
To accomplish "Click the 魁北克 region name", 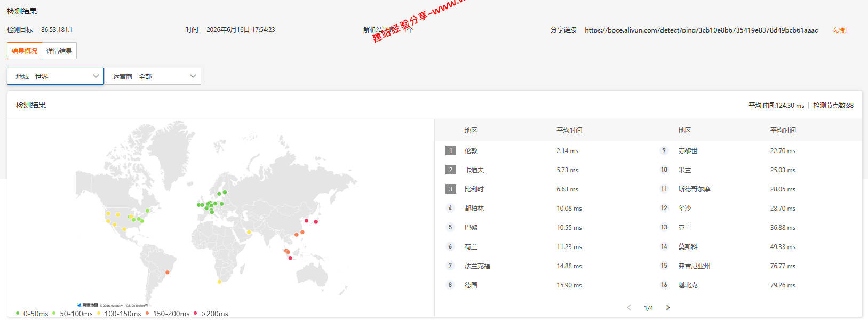I will 688,285.
